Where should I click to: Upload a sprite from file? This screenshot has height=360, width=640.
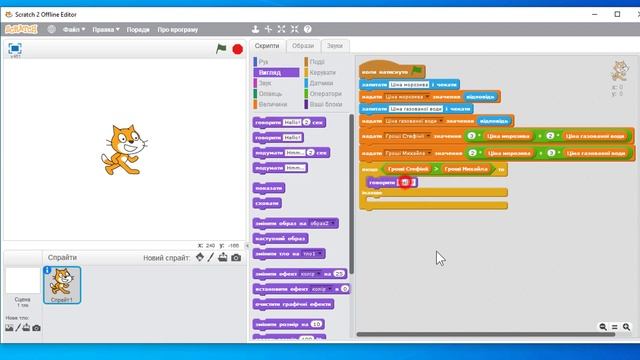pyautogui.click(x=223, y=257)
